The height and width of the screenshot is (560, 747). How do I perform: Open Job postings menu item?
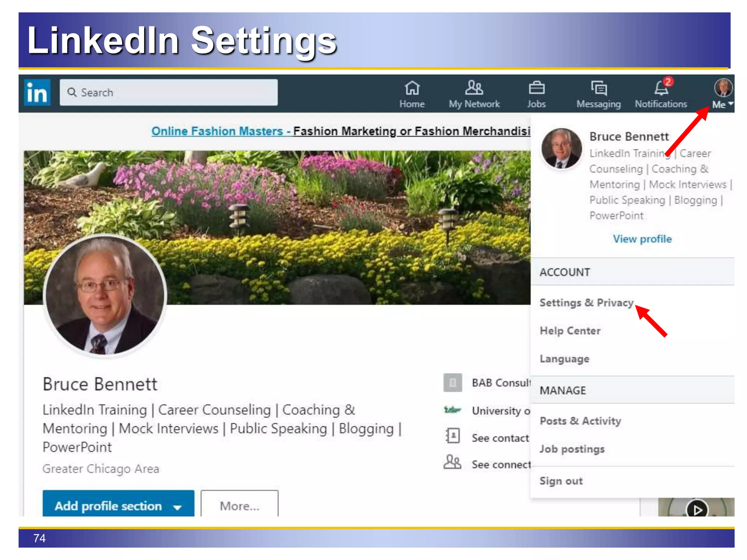pyautogui.click(x=572, y=449)
